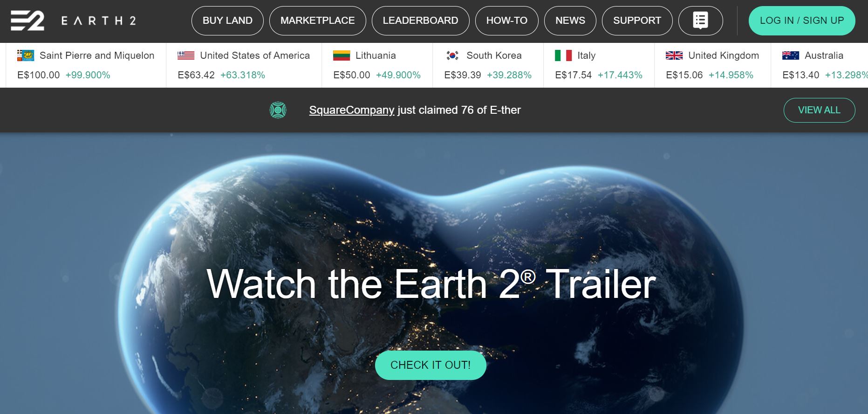Select the Italy country name
This screenshot has height=414, width=868.
(587, 55)
